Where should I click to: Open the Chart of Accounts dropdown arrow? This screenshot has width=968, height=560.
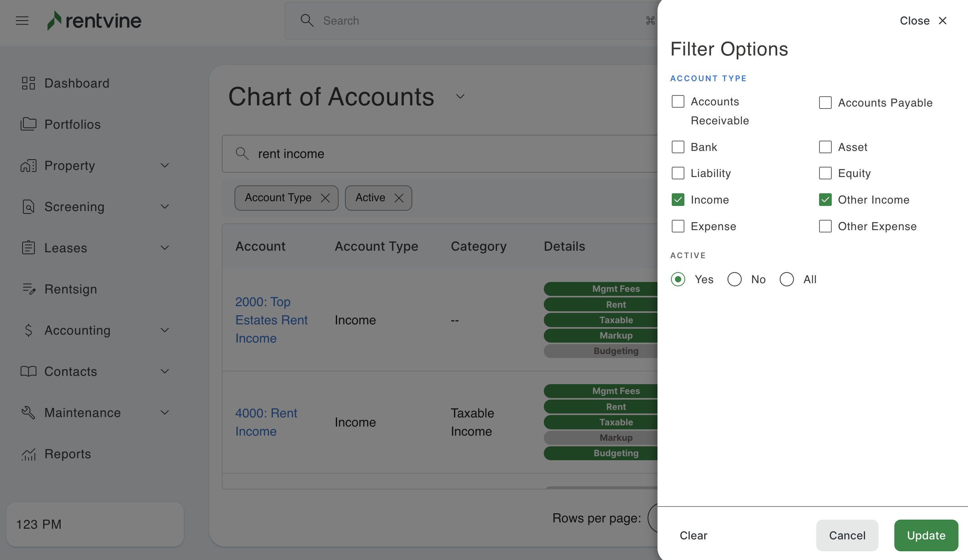(x=460, y=97)
